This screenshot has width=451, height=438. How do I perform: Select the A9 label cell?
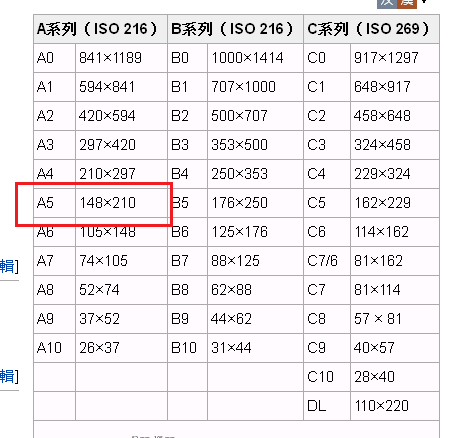pyautogui.click(x=55, y=319)
